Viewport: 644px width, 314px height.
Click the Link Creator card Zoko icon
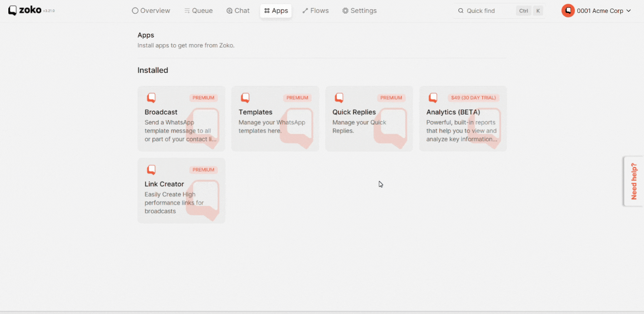(x=151, y=169)
